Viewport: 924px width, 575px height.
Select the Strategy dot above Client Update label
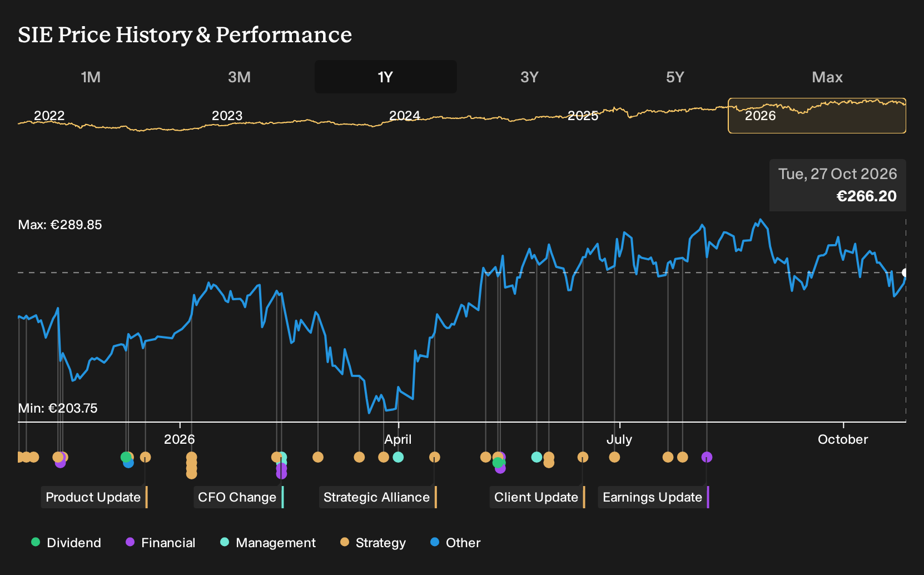(583, 457)
